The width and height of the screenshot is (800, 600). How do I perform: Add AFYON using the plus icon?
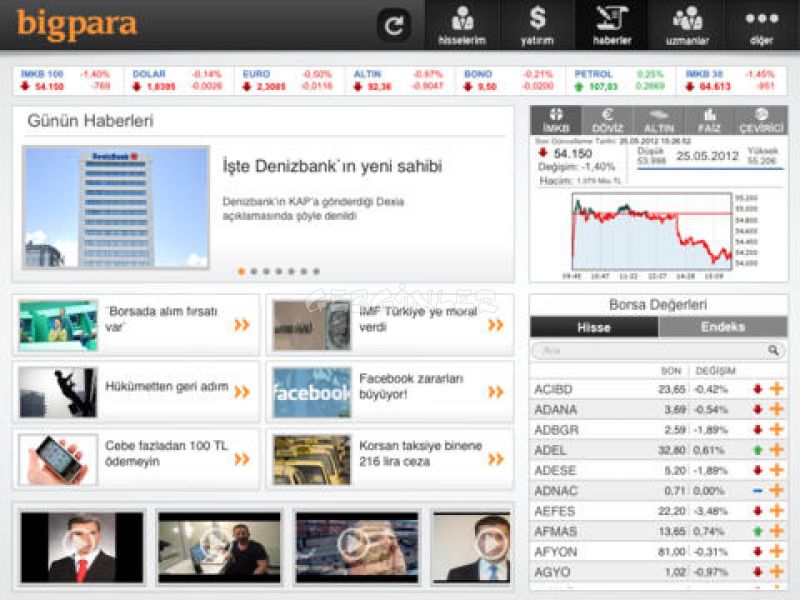coord(776,552)
